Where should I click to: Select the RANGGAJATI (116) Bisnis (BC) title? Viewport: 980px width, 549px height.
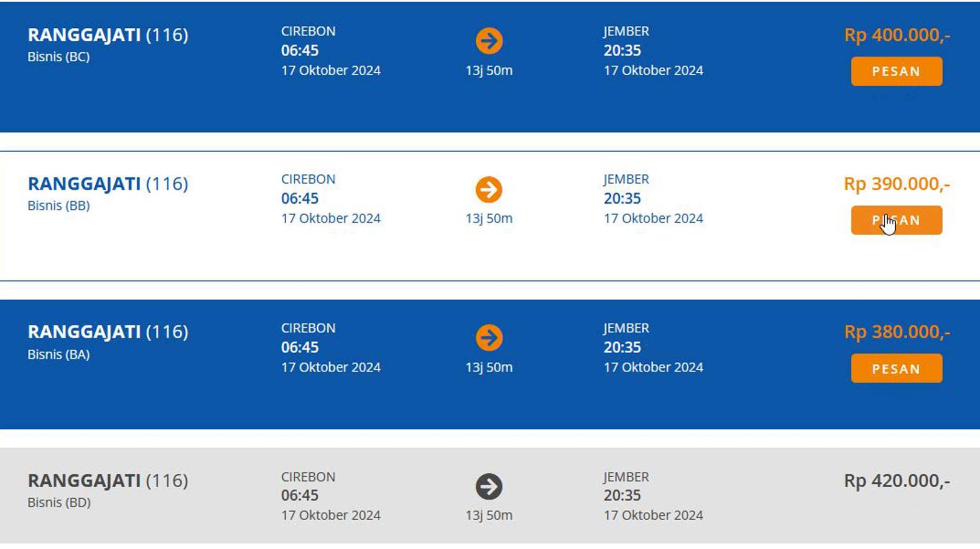point(108,35)
